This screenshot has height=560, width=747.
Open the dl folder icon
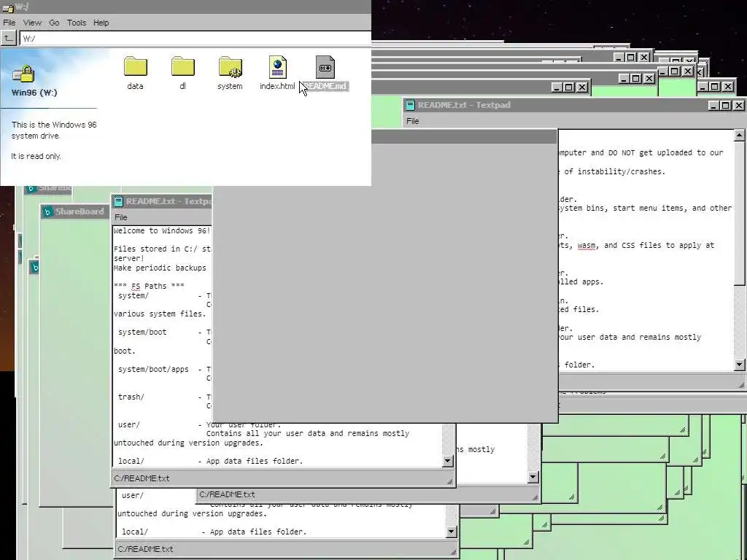[x=183, y=66]
